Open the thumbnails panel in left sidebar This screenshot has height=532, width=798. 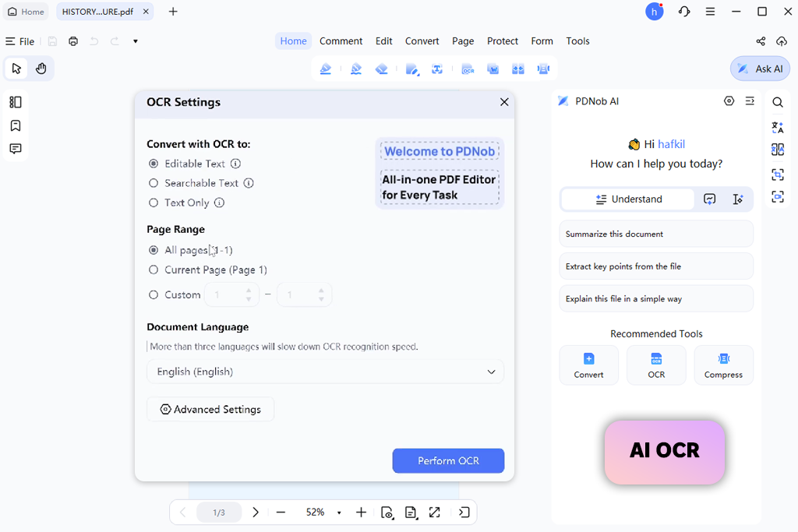16,102
